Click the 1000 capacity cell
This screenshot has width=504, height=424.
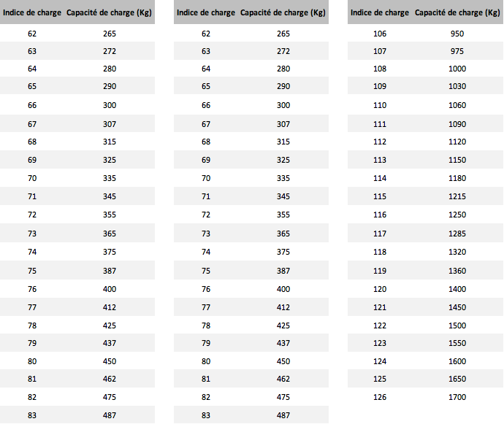(457, 69)
